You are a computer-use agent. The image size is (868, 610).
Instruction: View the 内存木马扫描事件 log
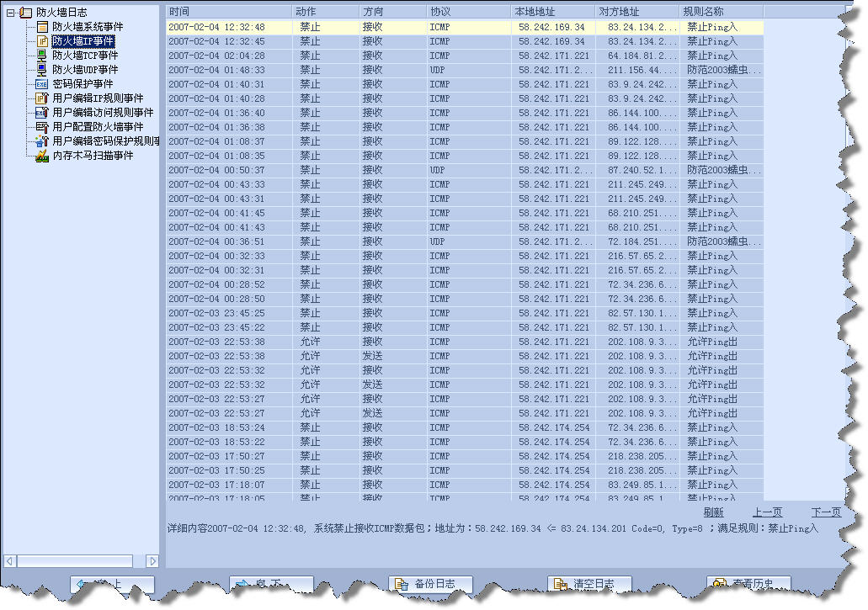pos(93,156)
